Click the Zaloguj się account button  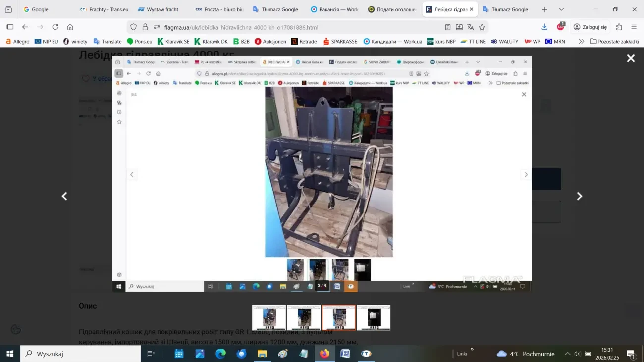pyautogui.click(x=590, y=27)
